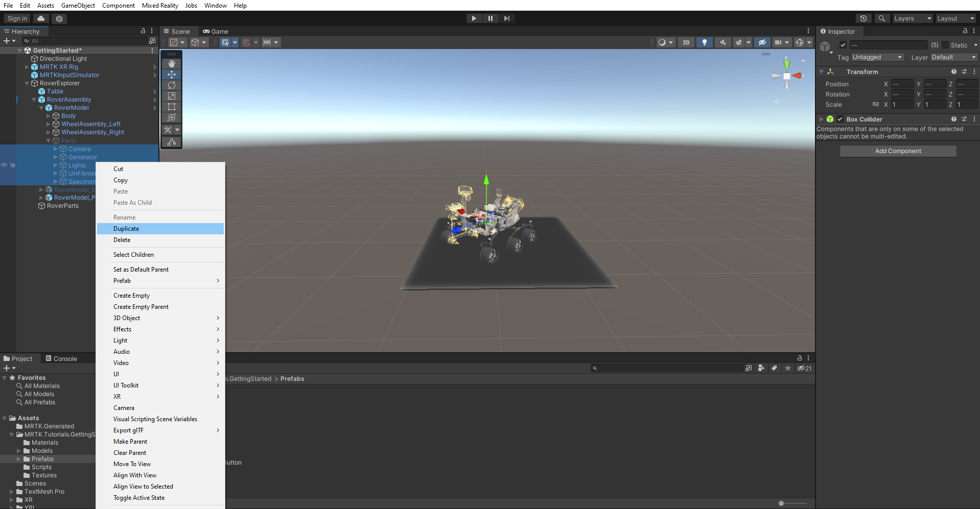Click the Project panel search field
Screen dimensions: 980x509
(667, 368)
